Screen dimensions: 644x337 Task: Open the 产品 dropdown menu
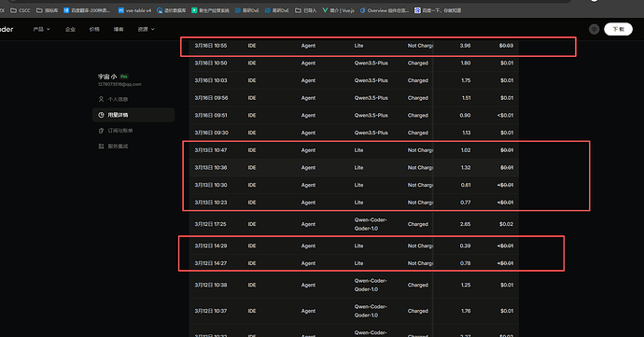(41, 29)
